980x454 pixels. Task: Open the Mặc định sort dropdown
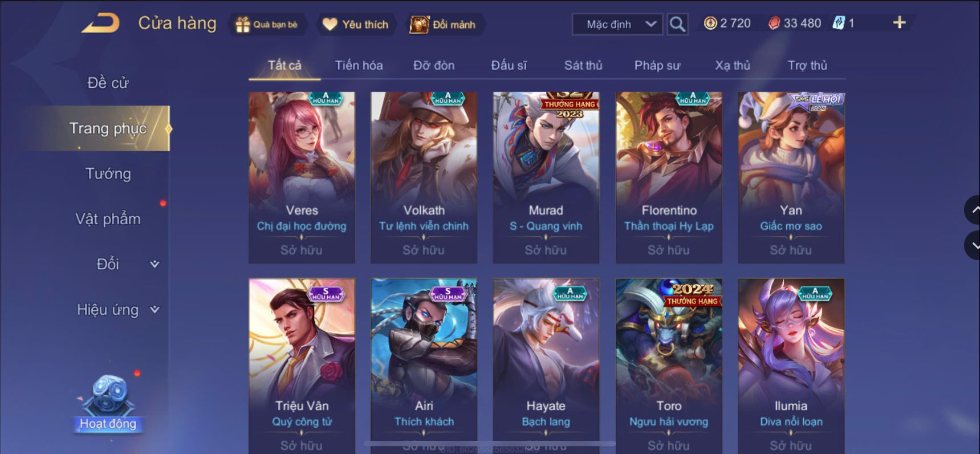click(617, 25)
